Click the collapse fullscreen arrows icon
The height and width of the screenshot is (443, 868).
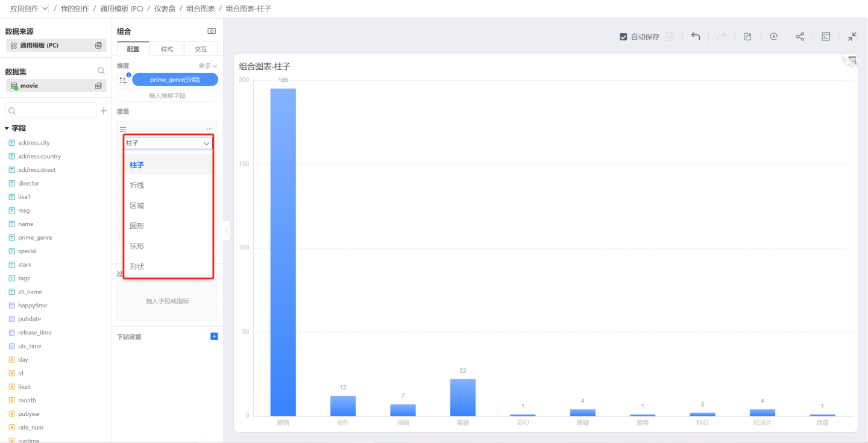[852, 37]
